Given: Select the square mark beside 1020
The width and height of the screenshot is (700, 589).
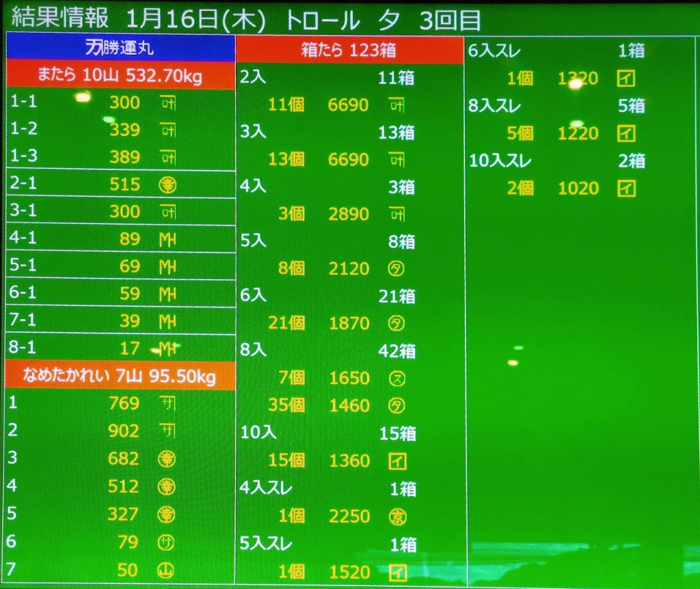Looking at the screenshot, I should coord(625,188).
